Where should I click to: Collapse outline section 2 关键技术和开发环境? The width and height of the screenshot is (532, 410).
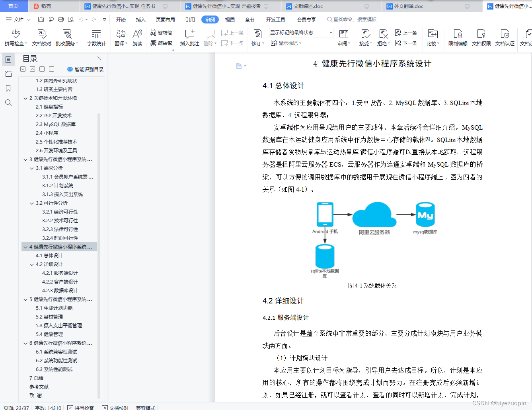[x=25, y=98]
